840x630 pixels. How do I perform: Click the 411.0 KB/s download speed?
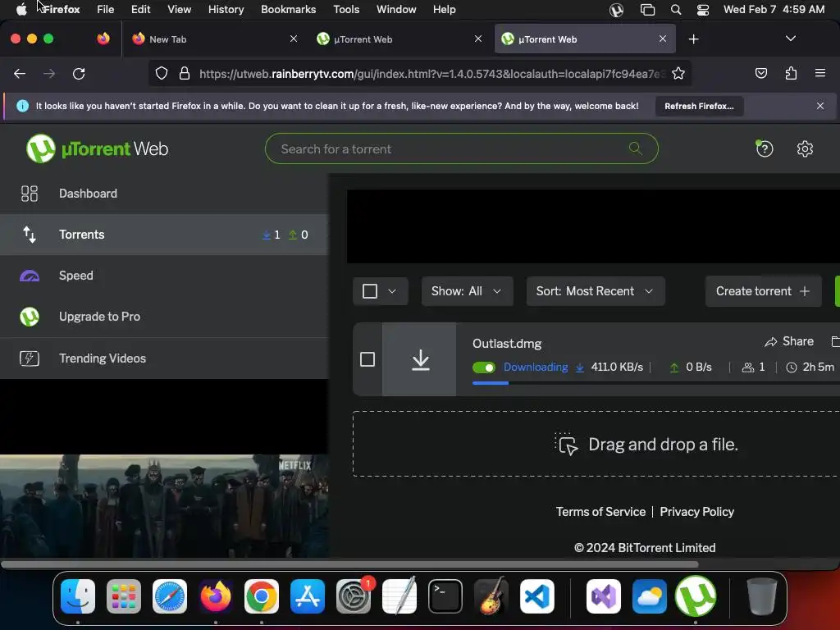(x=617, y=367)
